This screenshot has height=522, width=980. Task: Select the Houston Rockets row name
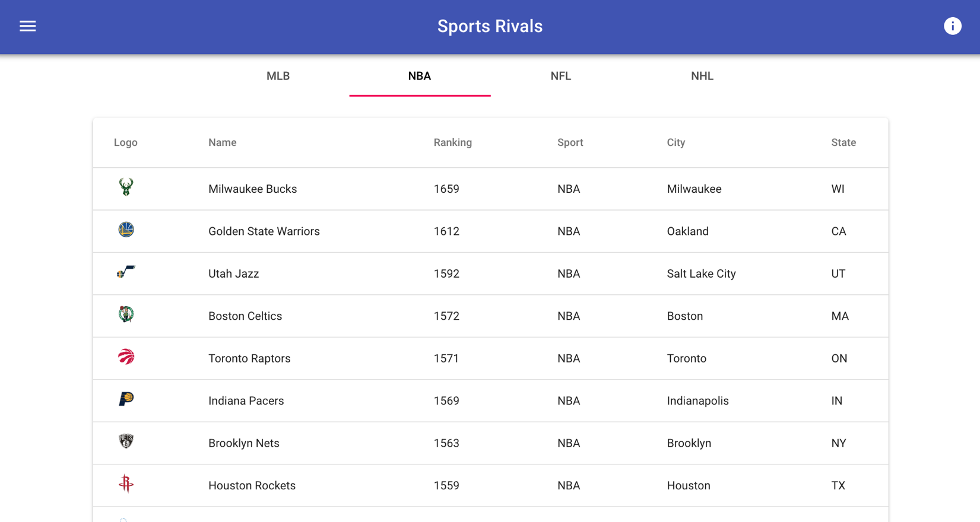[252, 485]
